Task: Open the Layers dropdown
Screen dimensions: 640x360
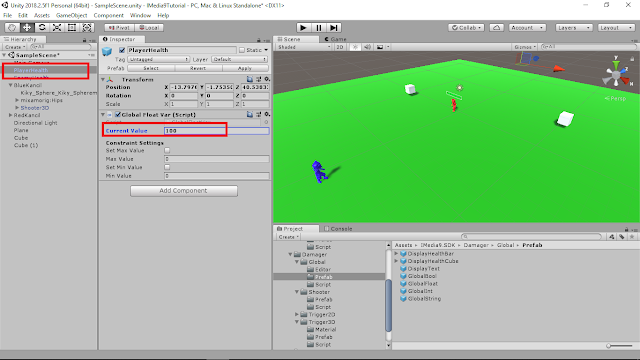Action: (x=574, y=28)
